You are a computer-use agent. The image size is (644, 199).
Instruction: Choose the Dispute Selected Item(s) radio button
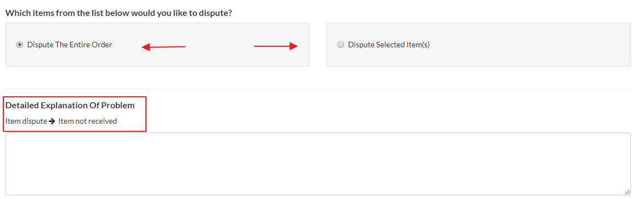[341, 45]
